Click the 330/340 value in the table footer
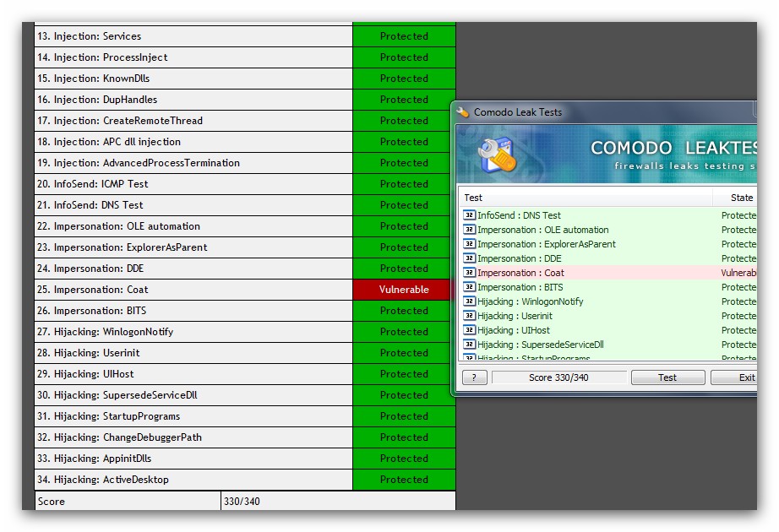 tap(242, 502)
